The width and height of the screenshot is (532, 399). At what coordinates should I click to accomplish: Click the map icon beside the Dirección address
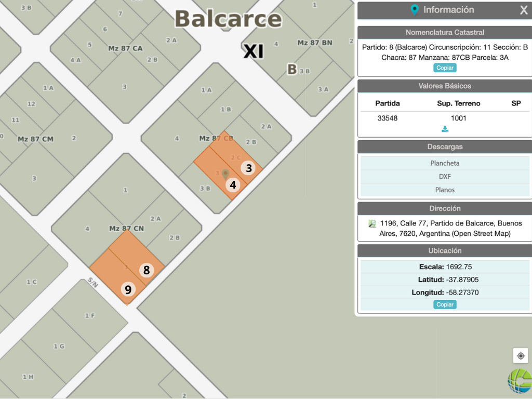372,223
